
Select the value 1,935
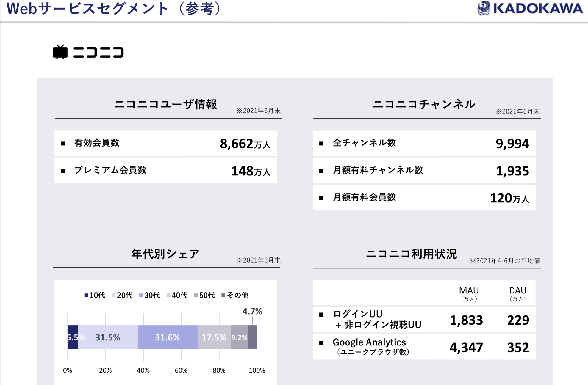(x=512, y=171)
